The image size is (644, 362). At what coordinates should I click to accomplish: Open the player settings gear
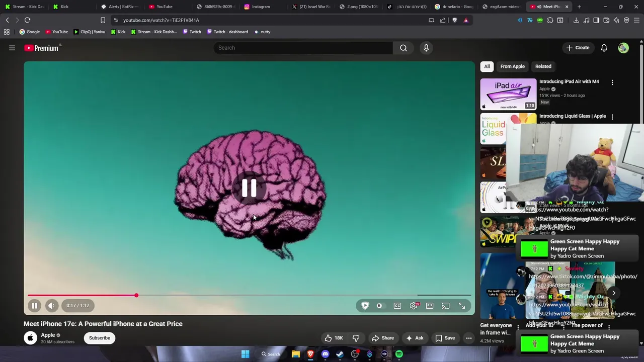point(414,306)
